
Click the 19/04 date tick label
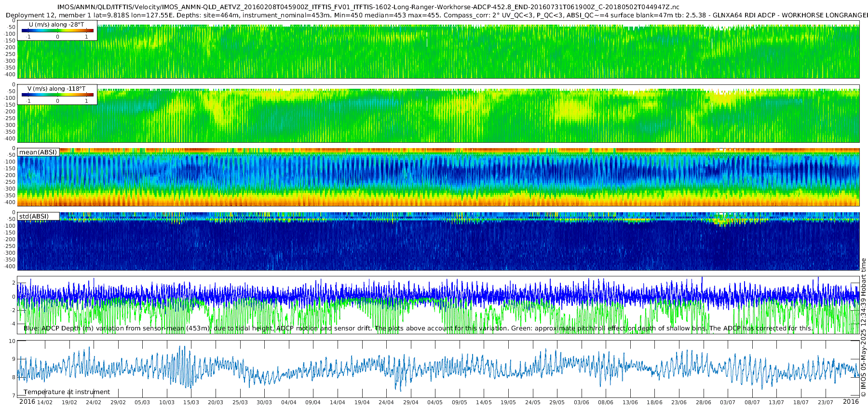(362, 402)
